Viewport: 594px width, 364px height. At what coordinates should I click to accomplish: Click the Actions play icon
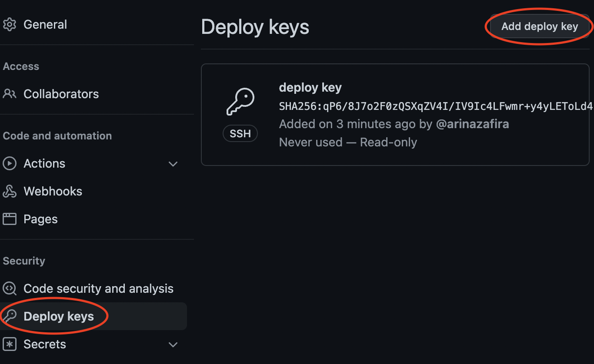click(x=10, y=163)
